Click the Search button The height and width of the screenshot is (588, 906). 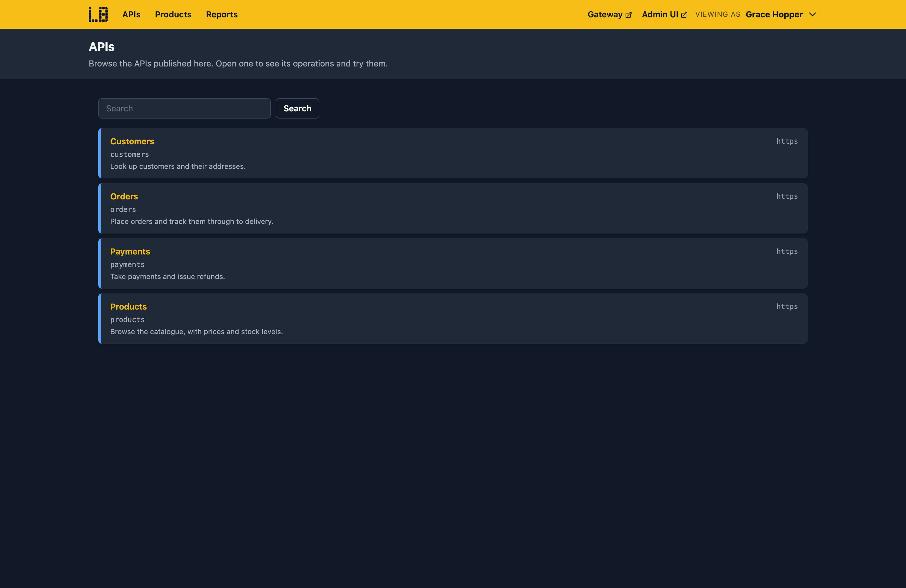297,108
